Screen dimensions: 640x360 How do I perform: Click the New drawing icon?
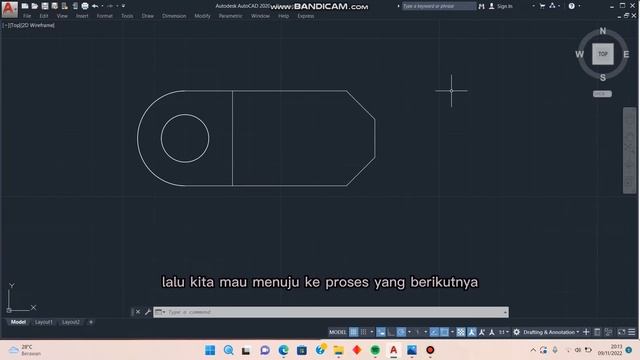[25, 6]
